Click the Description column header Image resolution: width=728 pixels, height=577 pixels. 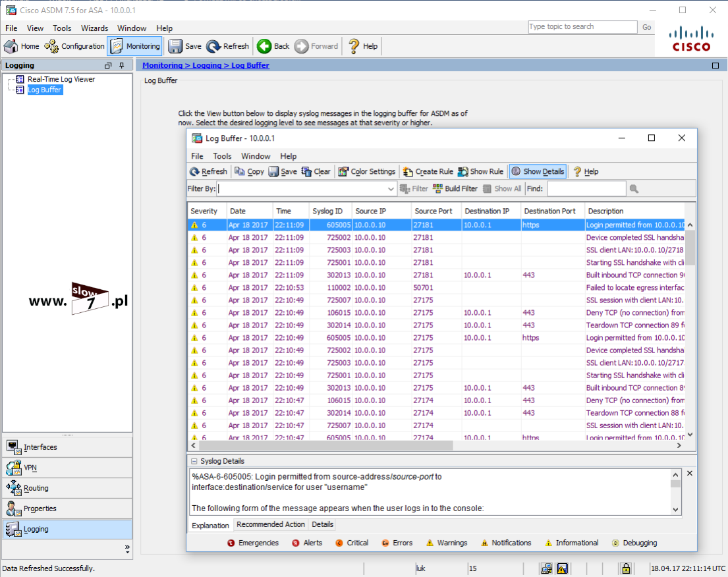click(x=634, y=211)
